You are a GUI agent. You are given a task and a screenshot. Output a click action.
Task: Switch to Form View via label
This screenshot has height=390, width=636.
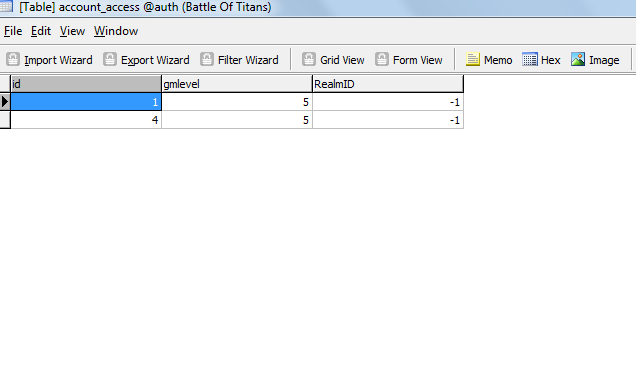point(418,60)
